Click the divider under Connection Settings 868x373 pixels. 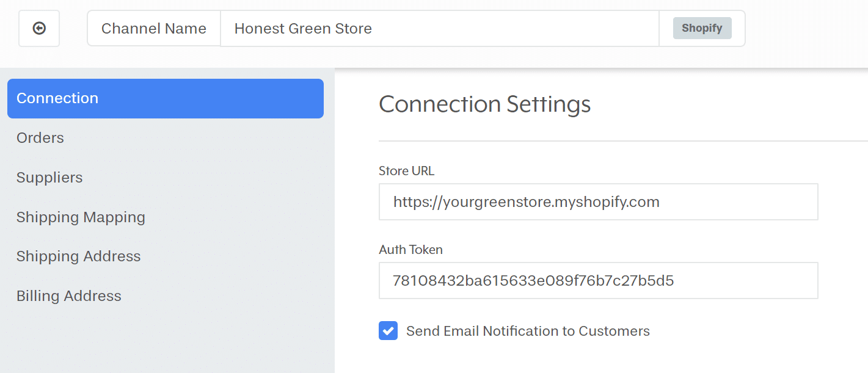point(611,141)
